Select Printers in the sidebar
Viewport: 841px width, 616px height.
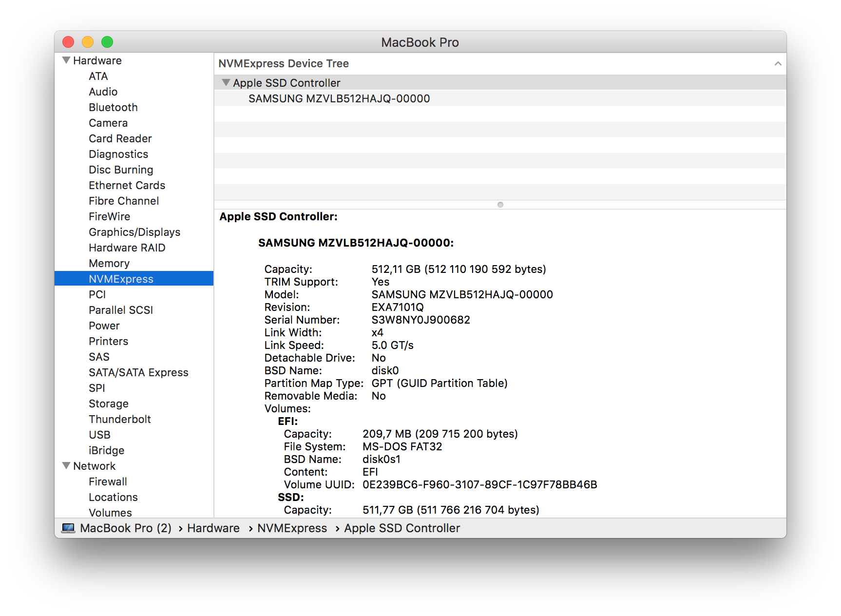click(x=108, y=341)
